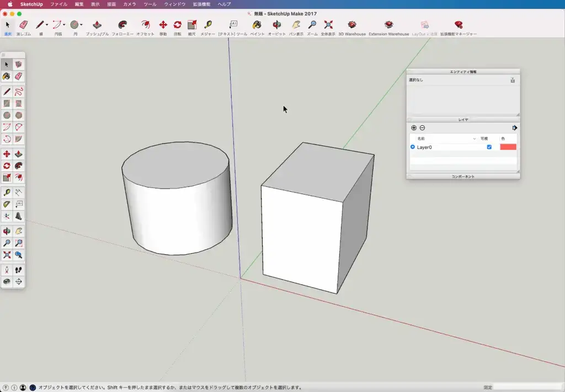Click the [テキスト] ツール toolbar icon

(x=233, y=28)
